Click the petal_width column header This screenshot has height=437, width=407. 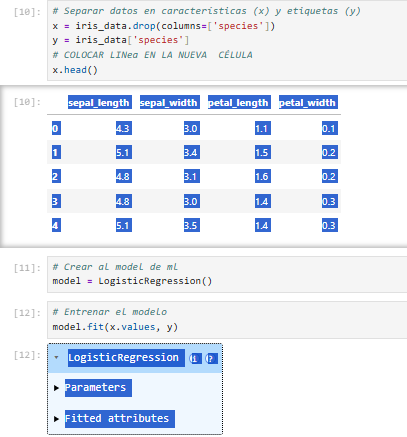[x=308, y=102]
